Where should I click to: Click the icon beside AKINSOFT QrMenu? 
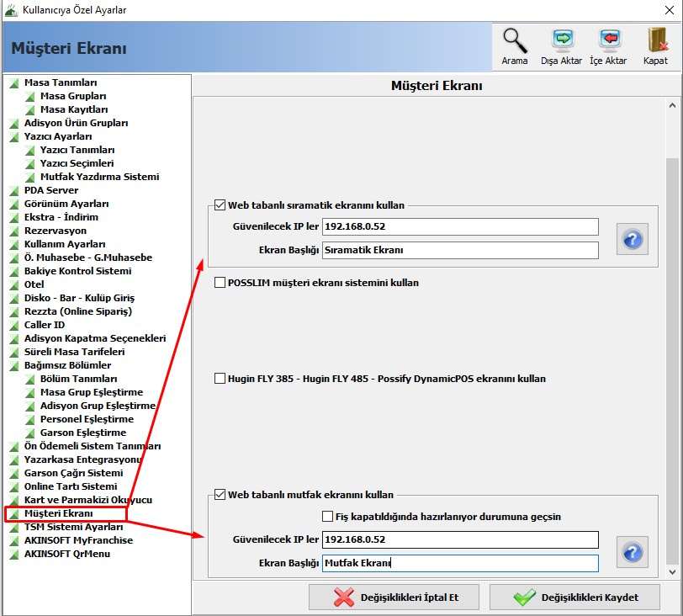point(14,554)
